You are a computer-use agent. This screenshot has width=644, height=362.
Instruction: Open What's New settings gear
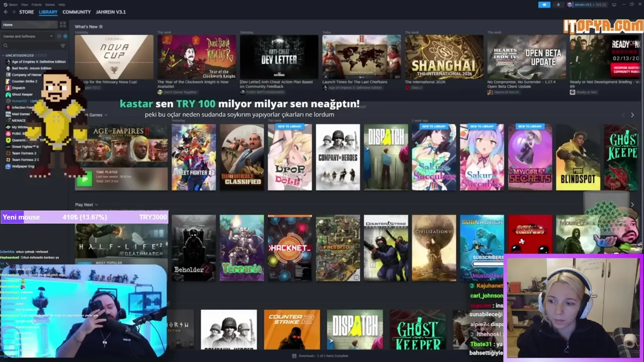(x=101, y=27)
